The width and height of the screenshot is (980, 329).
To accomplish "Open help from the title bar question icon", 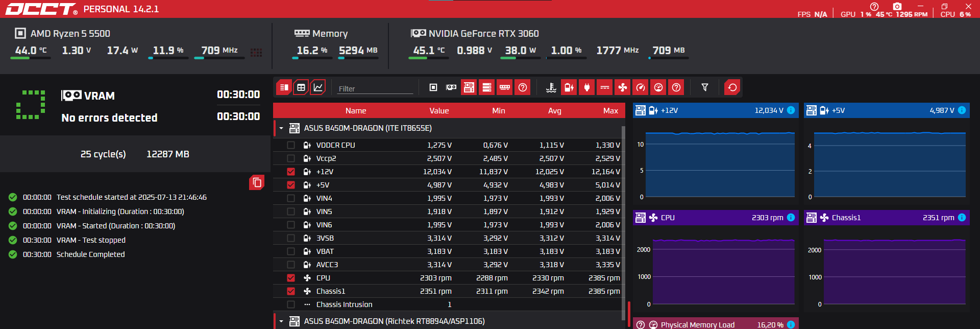I will 874,6.
